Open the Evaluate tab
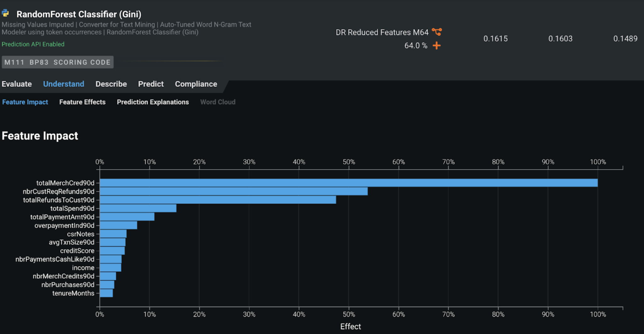 [x=17, y=84]
